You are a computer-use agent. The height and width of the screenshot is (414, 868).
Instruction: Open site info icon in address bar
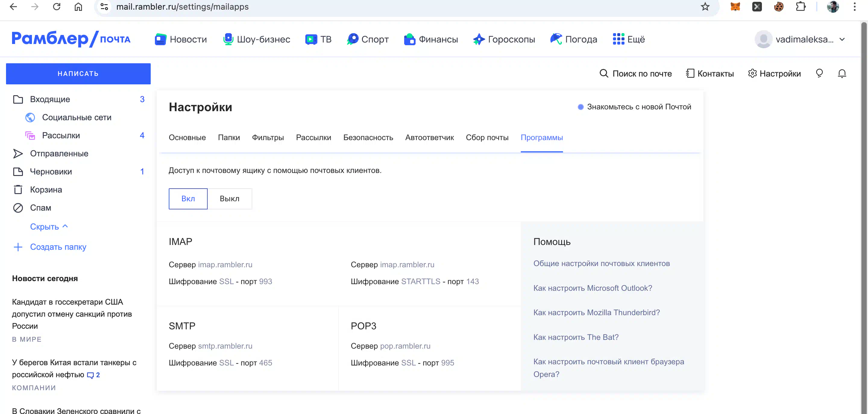point(105,7)
